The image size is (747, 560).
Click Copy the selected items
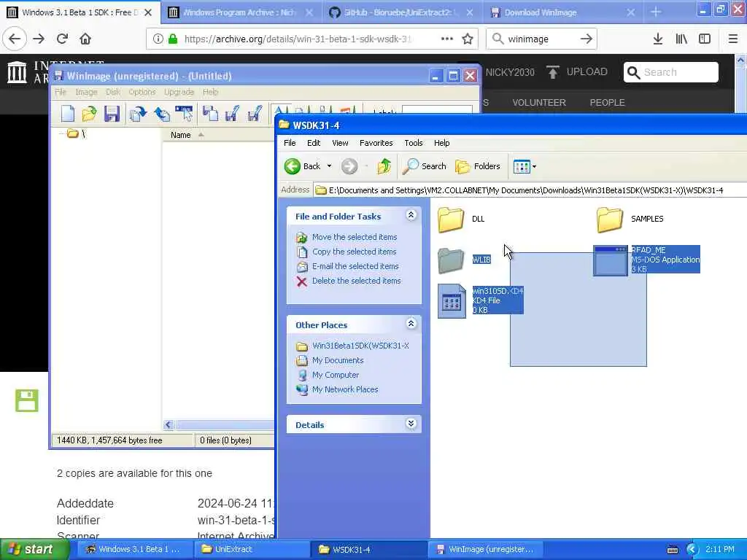[x=354, y=252]
